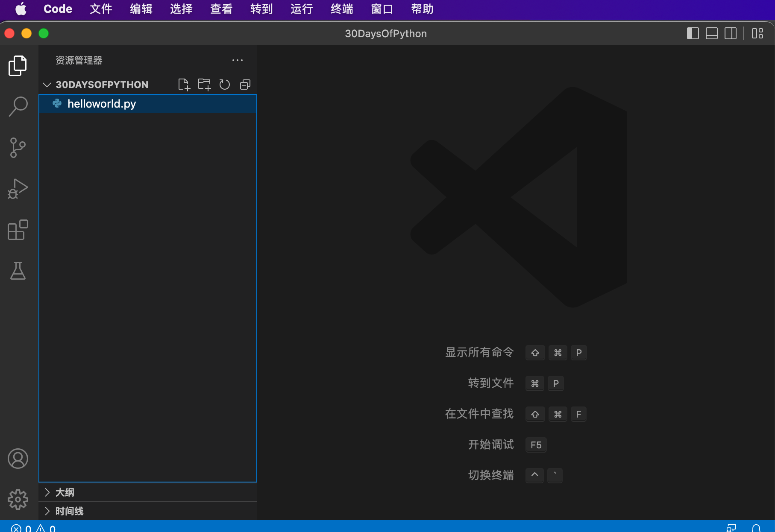Click the 30DaysOfPython window title
The image size is (775, 532).
point(386,33)
